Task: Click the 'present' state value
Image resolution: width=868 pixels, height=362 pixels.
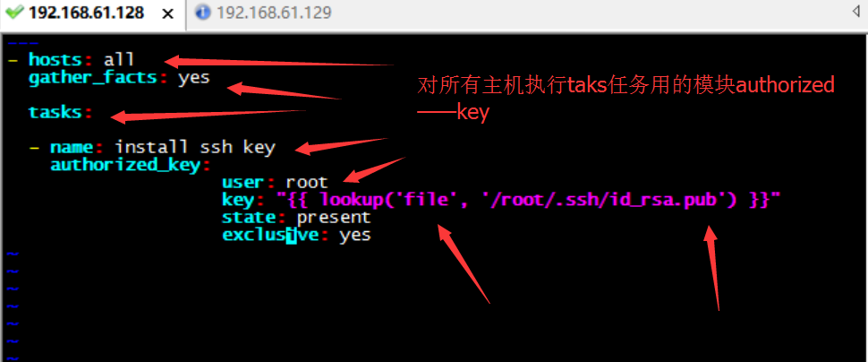Action: point(334,218)
